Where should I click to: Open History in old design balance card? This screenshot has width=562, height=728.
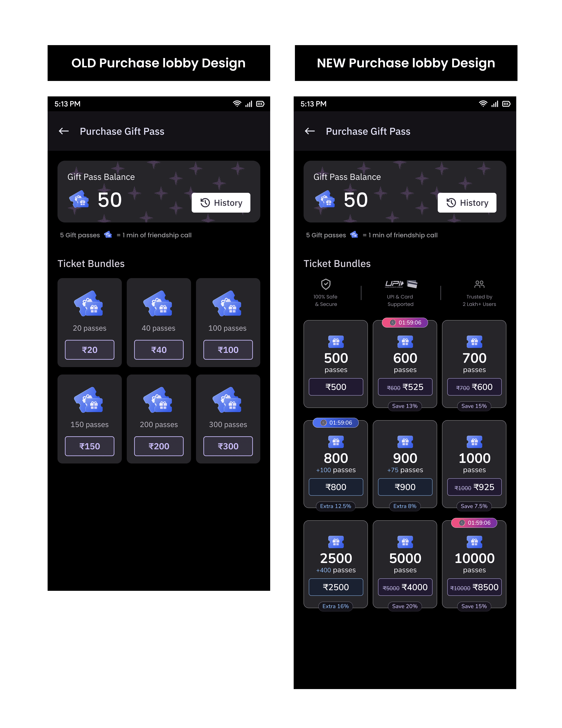coord(221,203)
